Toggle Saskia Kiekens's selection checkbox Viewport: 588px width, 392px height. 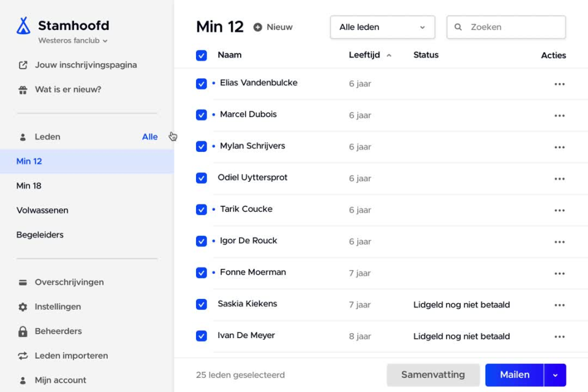coord(202,304)
